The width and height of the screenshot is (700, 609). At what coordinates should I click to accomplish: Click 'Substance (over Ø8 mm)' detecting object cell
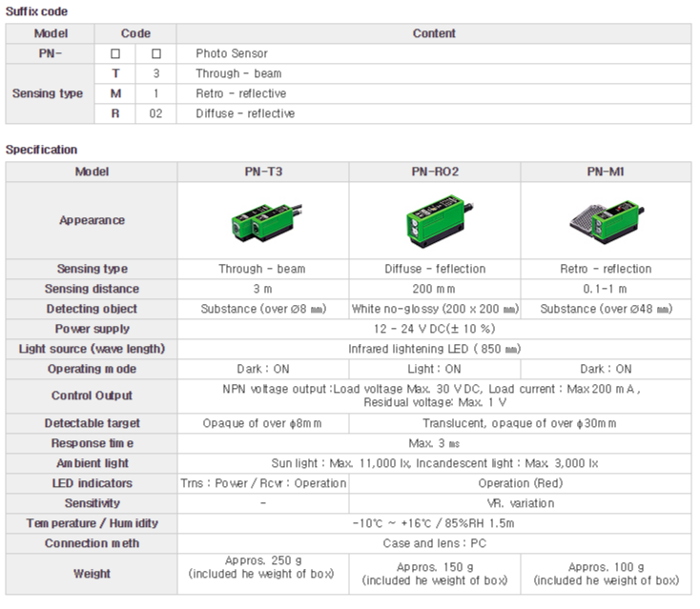(x=263, y=309)
